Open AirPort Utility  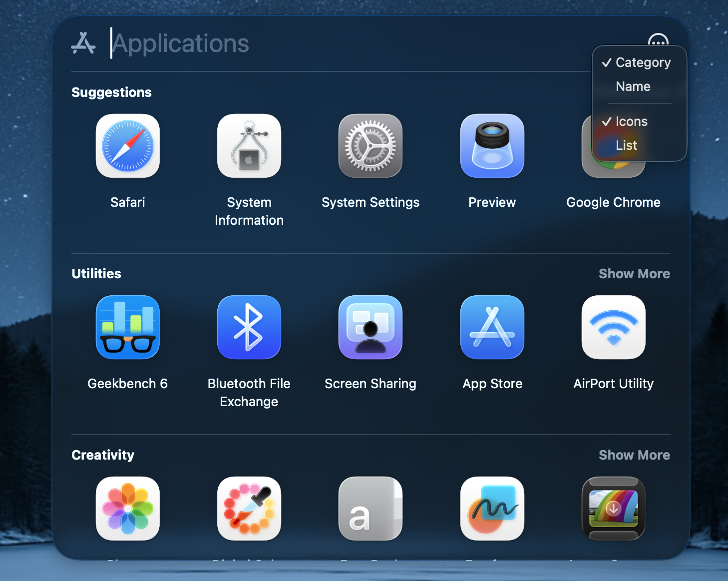point(613,327)
